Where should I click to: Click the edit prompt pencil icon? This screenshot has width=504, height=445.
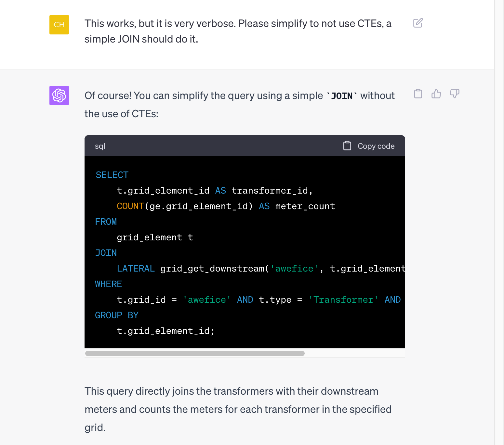tap(418, 23)
